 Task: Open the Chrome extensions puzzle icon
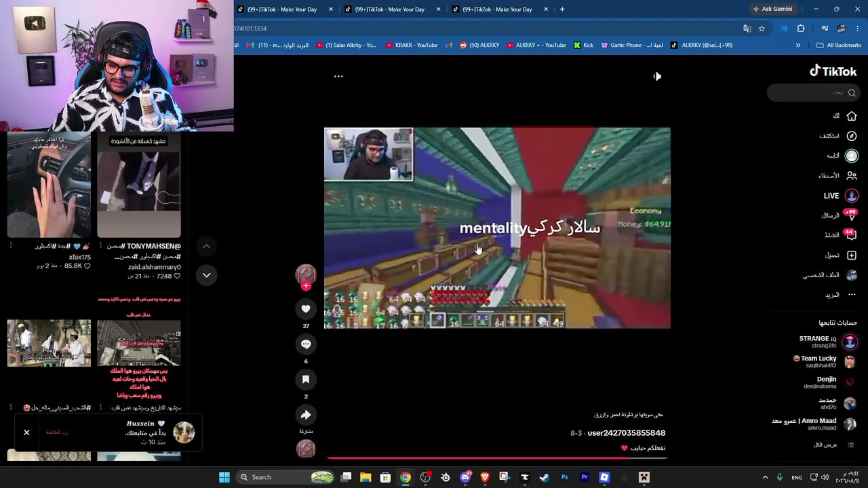[x=801, y=28]
